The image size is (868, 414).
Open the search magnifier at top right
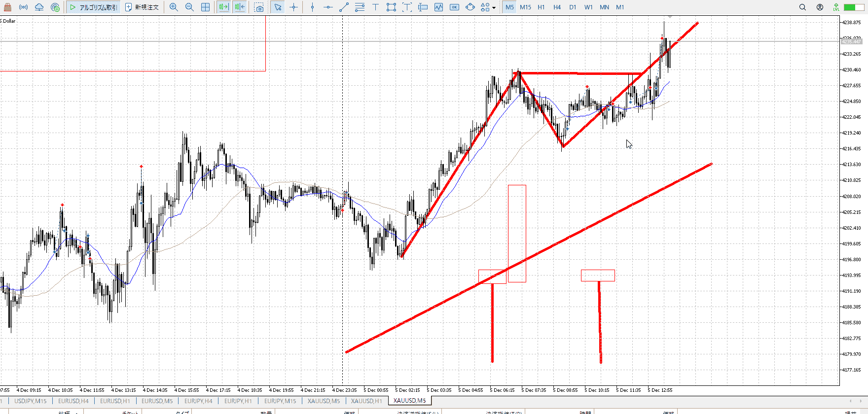(x=802, y=7)
